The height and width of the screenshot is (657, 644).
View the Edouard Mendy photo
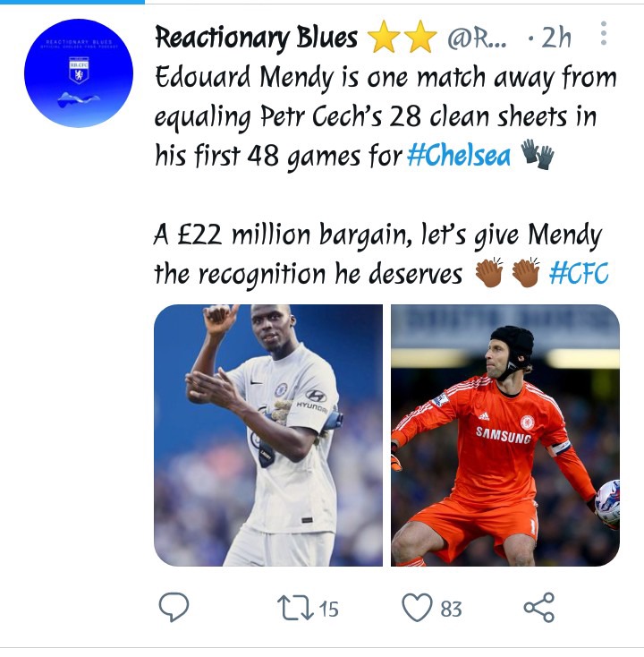click(x=268, y=435)
